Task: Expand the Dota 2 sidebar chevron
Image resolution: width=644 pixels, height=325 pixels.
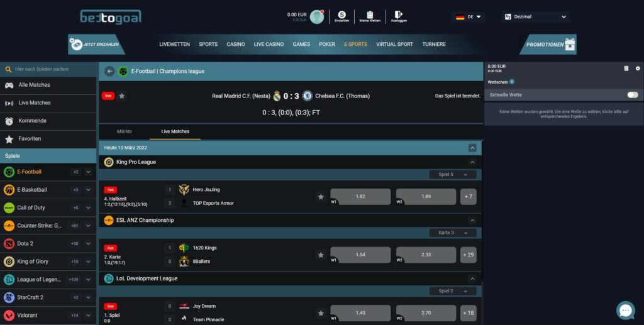Action: [88, 244]
